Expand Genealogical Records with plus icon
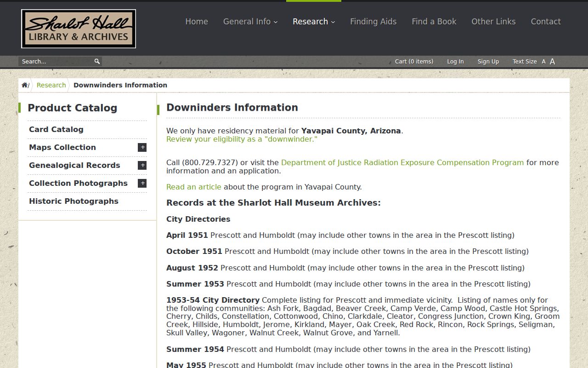This screenshot has width=588, height=368. 142,165
